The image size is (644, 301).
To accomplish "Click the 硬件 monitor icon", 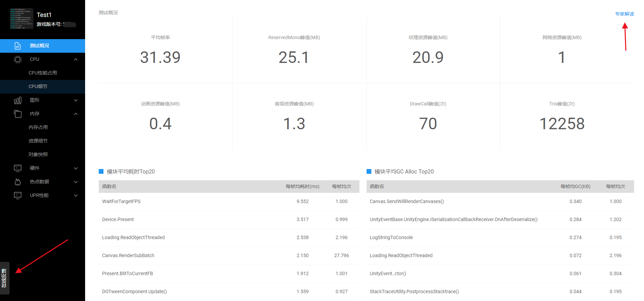I will [x=18, y=168].
